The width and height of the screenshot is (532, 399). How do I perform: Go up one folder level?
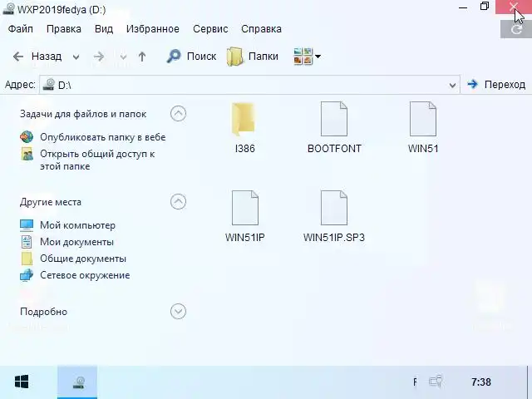coord(142,57)
